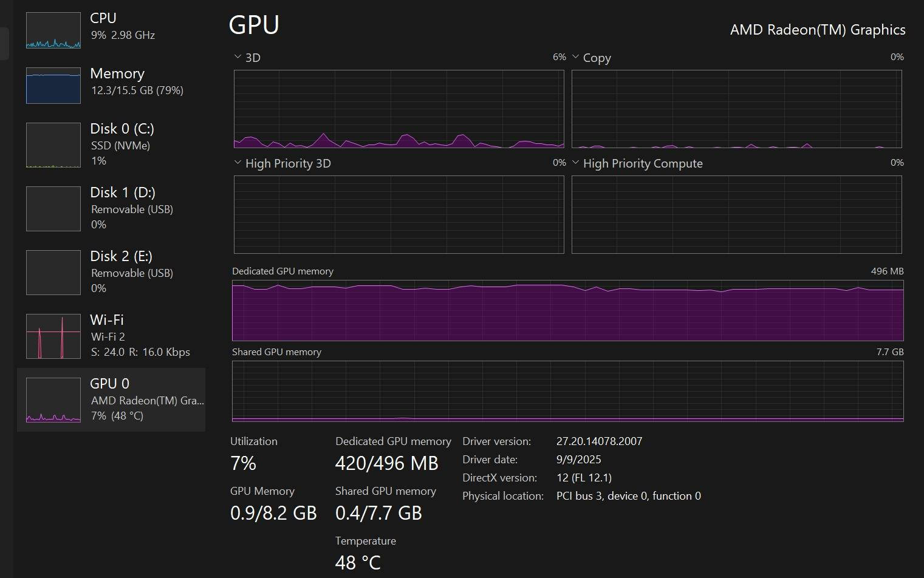This screenshot has height=578, width=924.
Task: Click the Shared GPU memory graph
Action: coord(567,391)
